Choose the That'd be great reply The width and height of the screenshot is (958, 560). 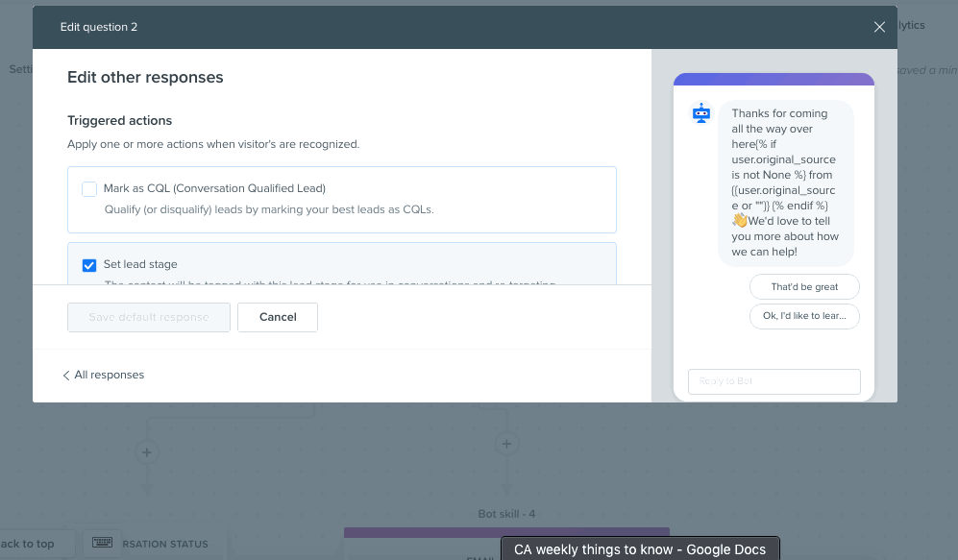click(804, 287)
